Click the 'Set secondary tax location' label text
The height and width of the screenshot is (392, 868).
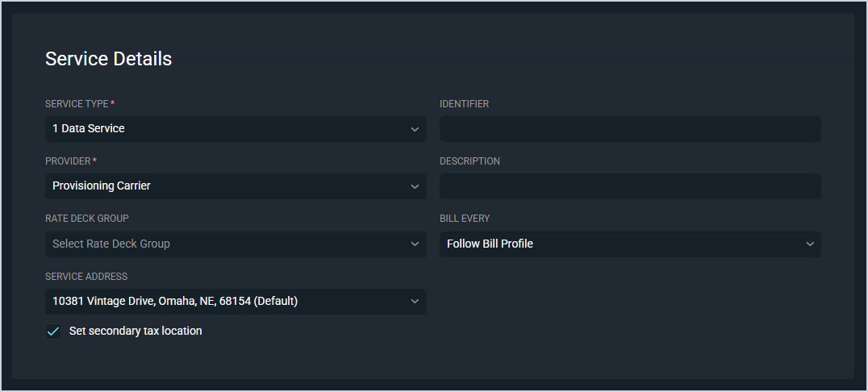pyautogui.click(x=136, y=331)
